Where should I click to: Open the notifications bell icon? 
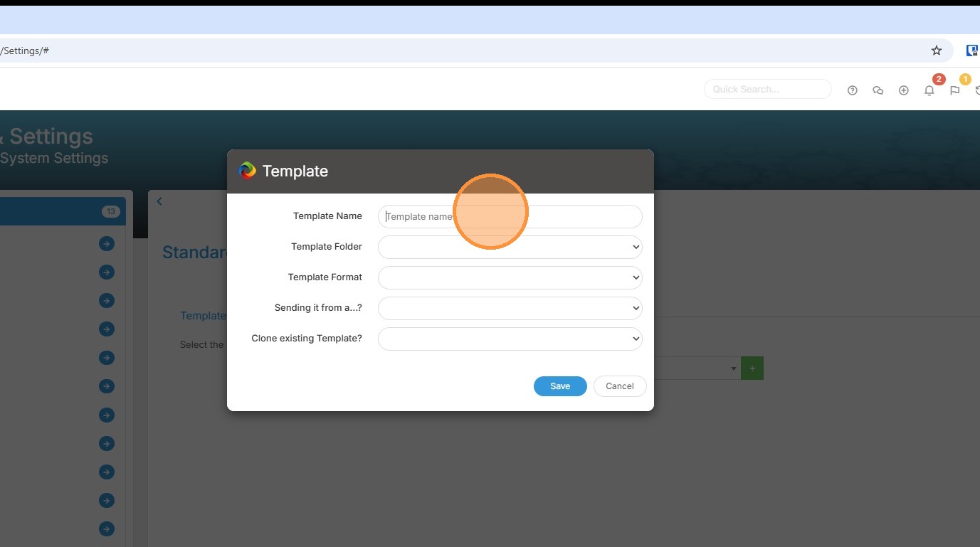tap(929, 90)
